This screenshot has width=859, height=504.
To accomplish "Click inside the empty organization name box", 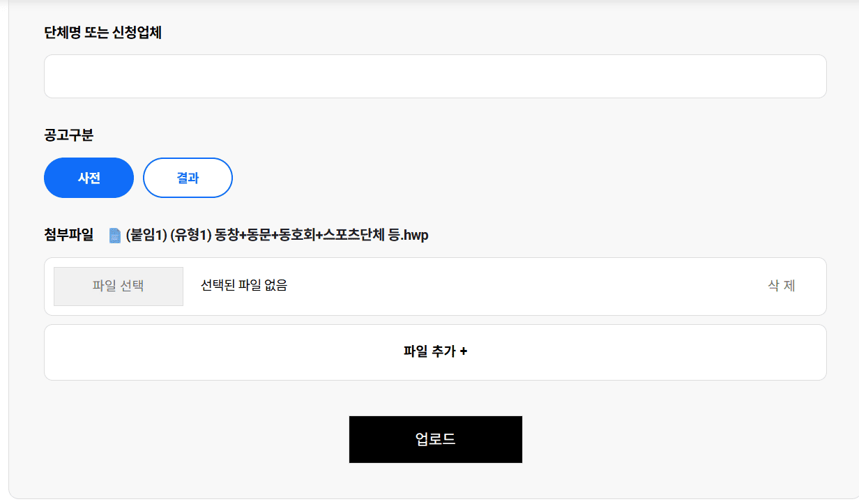I will pos(435,76).
